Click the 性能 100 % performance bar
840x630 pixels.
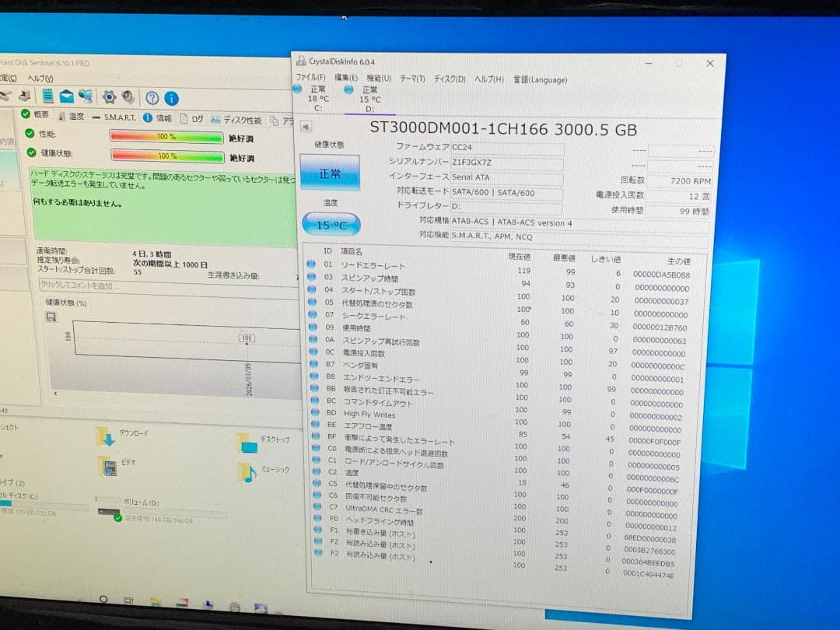point(166,137)
